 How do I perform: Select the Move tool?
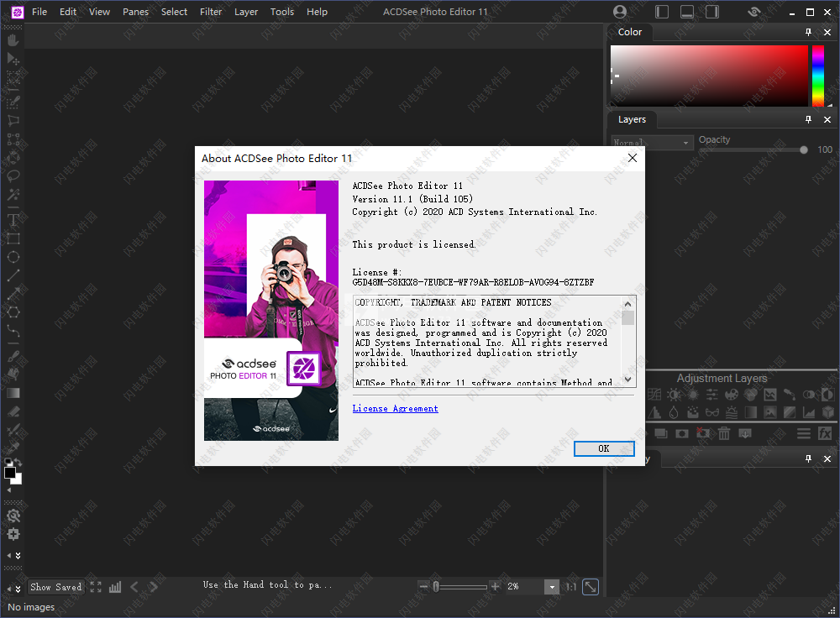pyautogui.click(x=13, y=59)
